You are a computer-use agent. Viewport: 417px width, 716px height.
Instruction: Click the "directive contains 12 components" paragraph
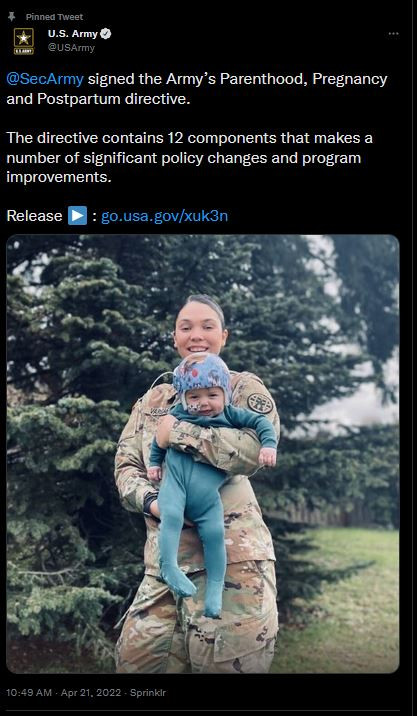(189, 157)
